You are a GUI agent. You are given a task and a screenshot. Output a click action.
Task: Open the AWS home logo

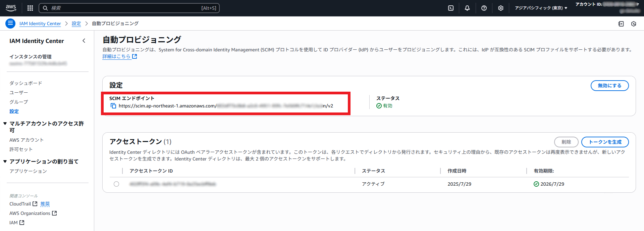click(x=11, y=8)
